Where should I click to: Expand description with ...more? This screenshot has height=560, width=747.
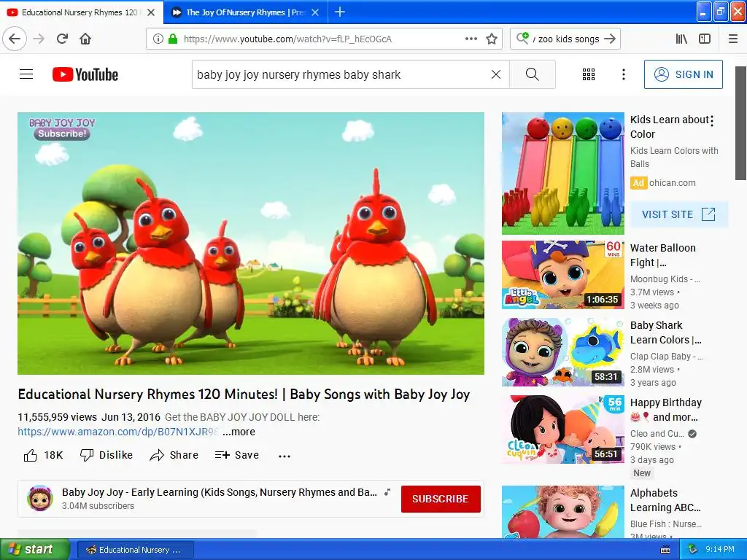click(239, 432)
